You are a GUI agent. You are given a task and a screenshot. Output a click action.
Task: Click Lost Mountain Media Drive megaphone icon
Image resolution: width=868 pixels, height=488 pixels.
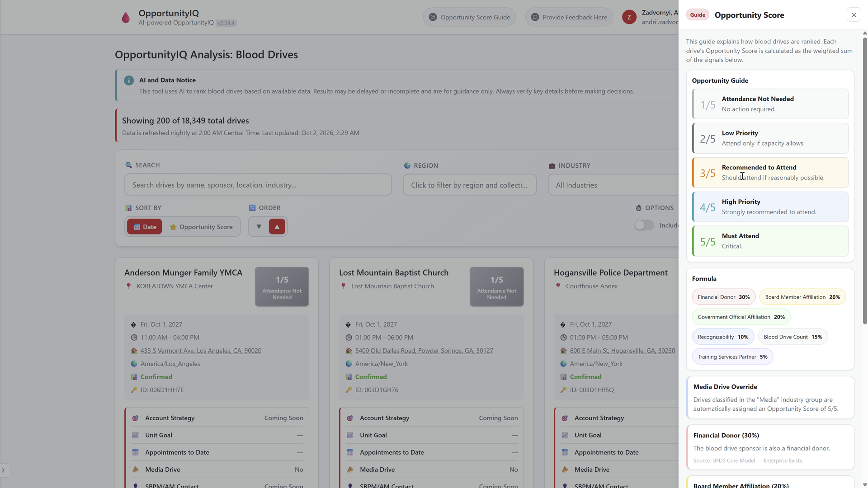350,469
